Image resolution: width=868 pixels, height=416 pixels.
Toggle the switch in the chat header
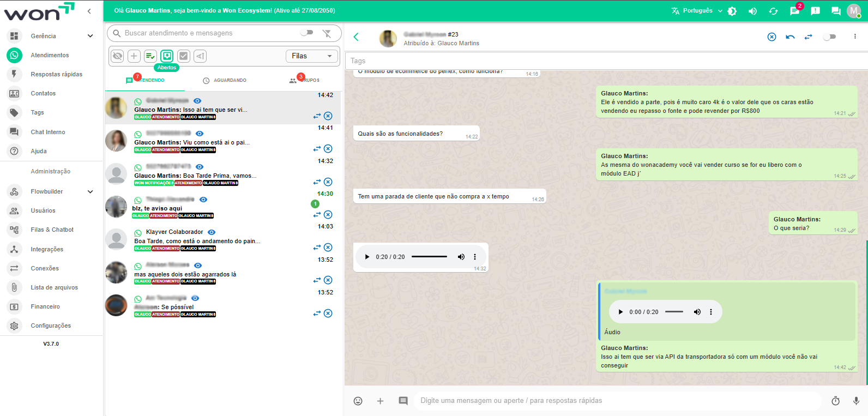click(x=829, y=37)
